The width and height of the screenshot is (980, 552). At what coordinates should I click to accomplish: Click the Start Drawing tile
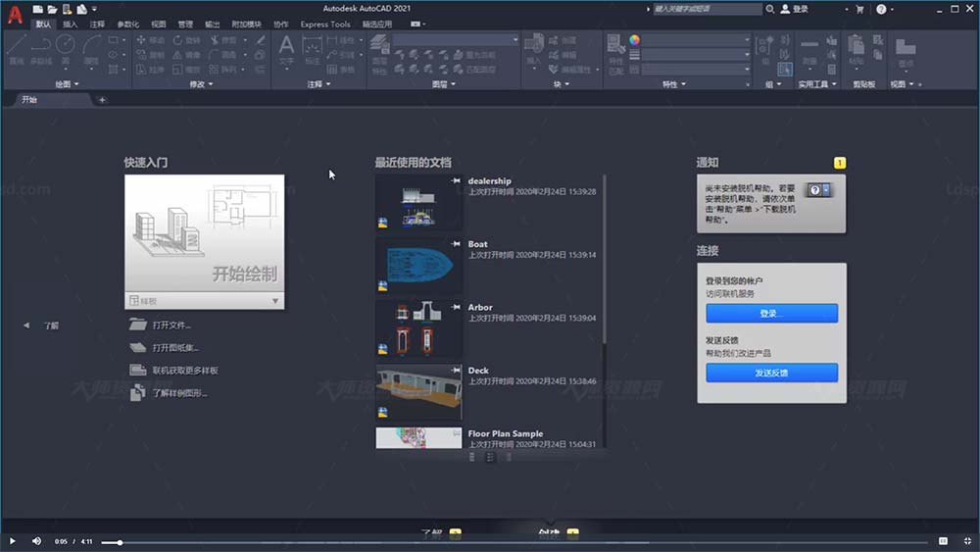pyautogui.click(x=205, y=233)
